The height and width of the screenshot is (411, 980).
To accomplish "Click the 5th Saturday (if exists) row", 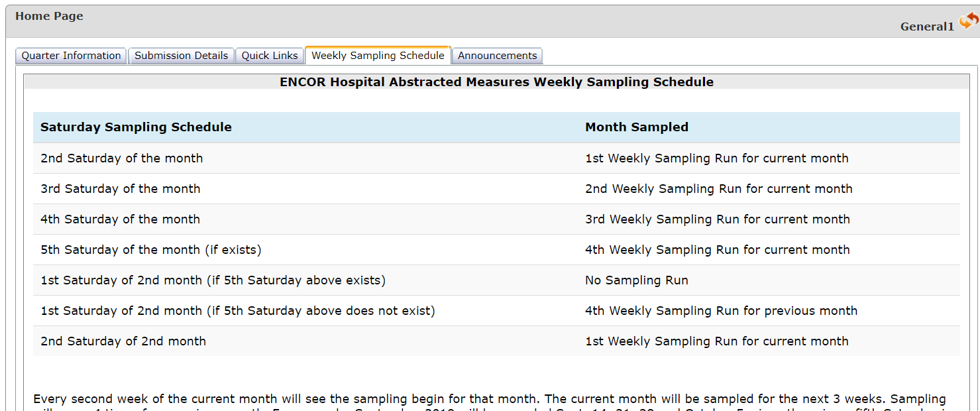I will (496, 250).
